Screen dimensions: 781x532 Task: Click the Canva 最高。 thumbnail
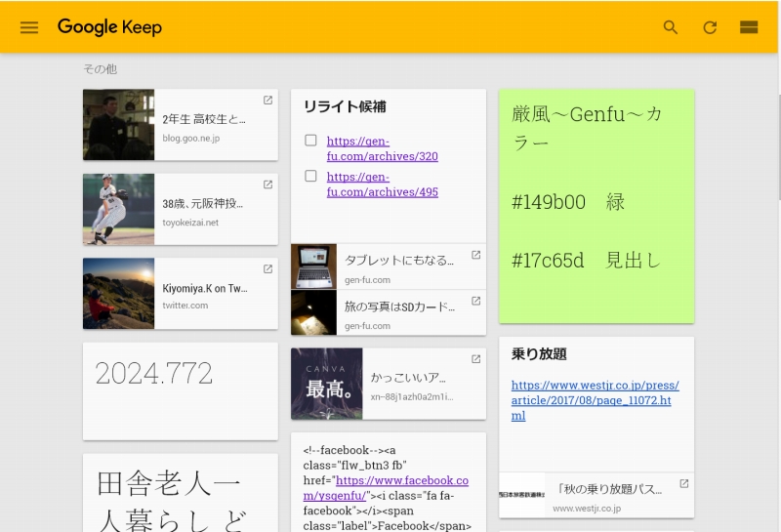327,384
